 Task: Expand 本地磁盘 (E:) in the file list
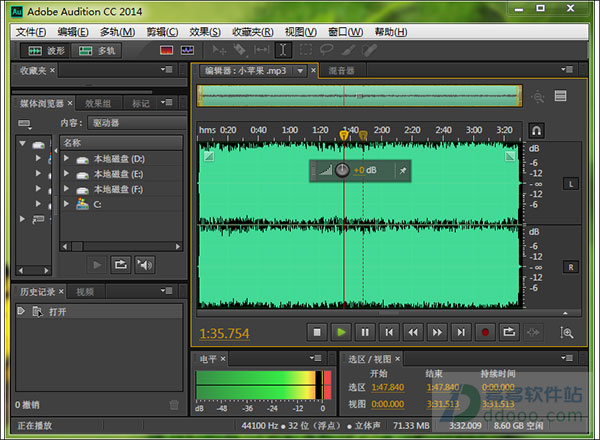[67, 173]
